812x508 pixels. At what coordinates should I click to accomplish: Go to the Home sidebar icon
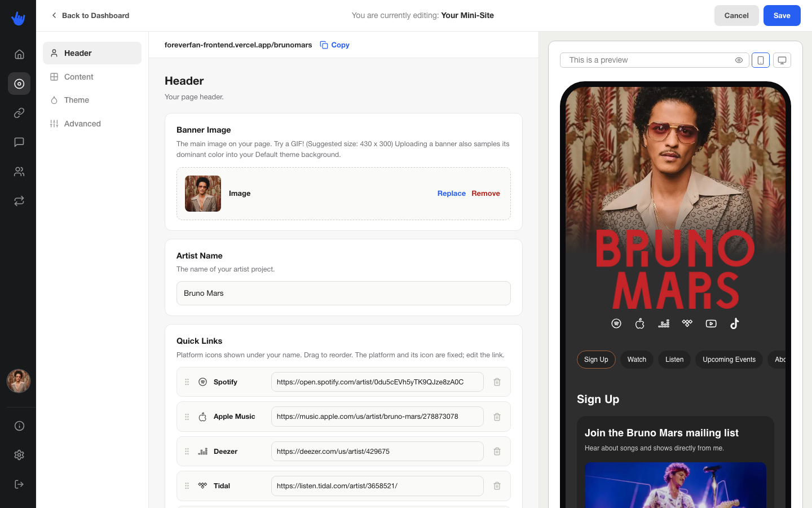19,54
